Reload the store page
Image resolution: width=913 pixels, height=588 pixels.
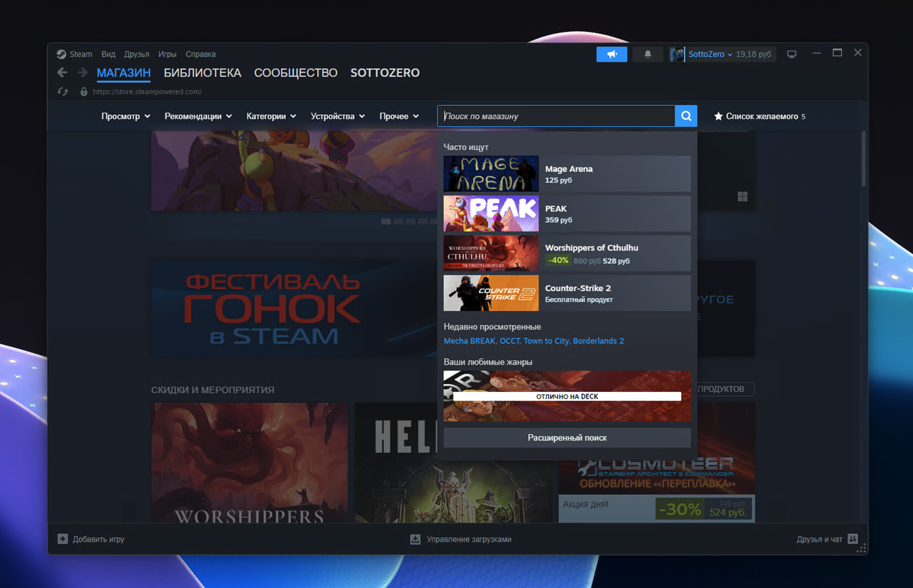(63, 91)
